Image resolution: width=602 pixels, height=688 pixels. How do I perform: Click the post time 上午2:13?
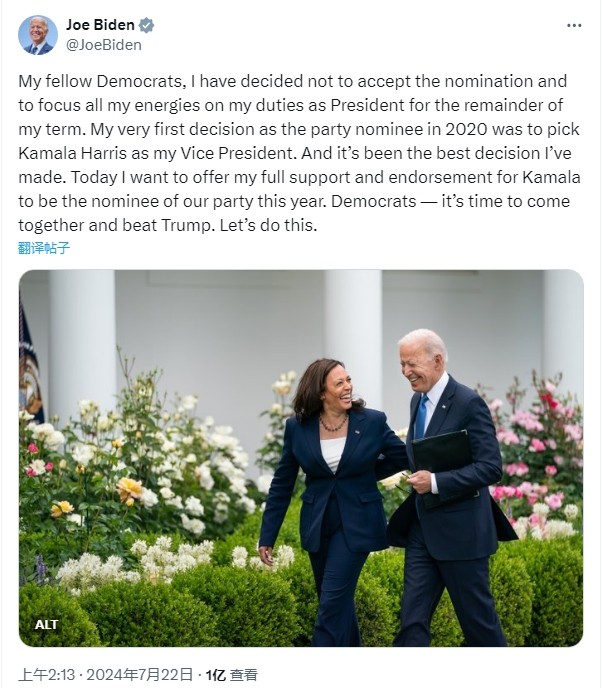40,675
